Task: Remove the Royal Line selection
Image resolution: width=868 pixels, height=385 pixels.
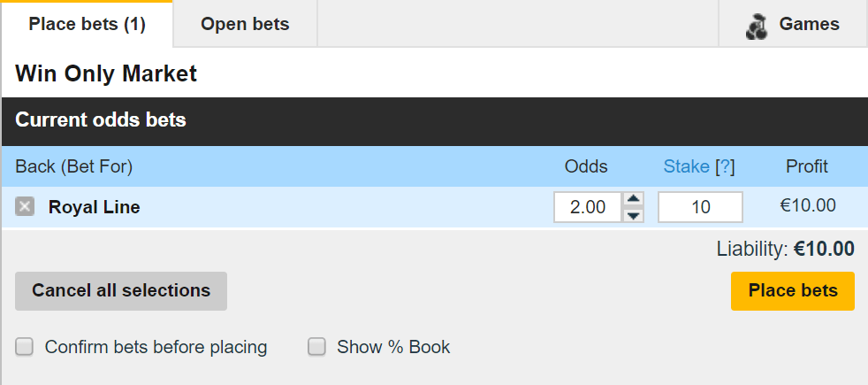Action: coord(25,207)
